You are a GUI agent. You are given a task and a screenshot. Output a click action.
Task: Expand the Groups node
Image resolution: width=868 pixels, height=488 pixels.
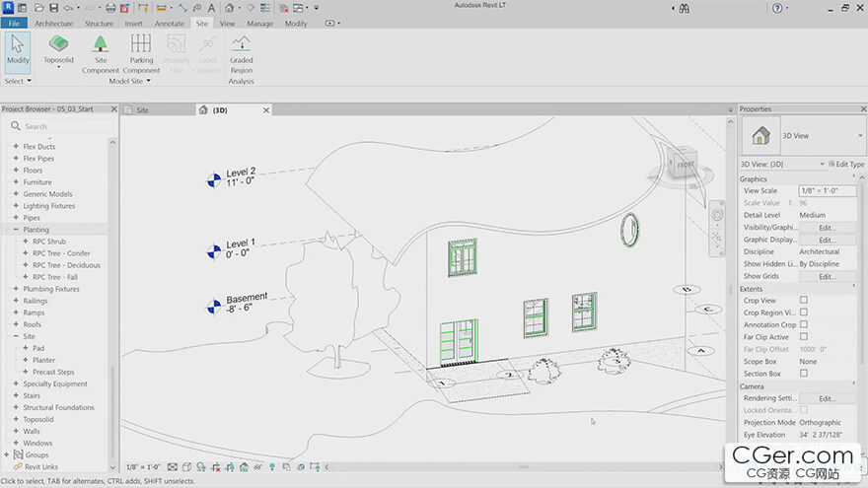(x=6, y=454)
